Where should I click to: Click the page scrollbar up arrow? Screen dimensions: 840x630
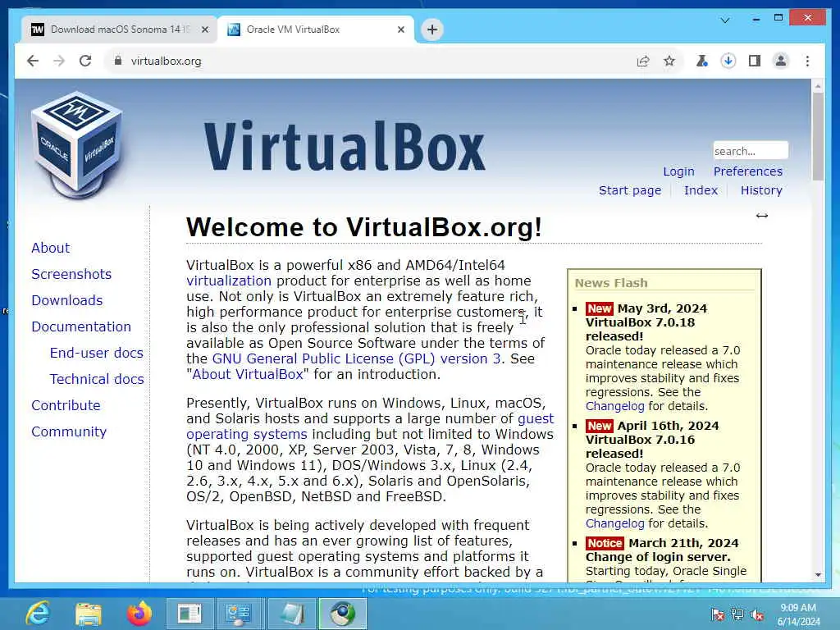pyautogui.click(x=818, y=85)
